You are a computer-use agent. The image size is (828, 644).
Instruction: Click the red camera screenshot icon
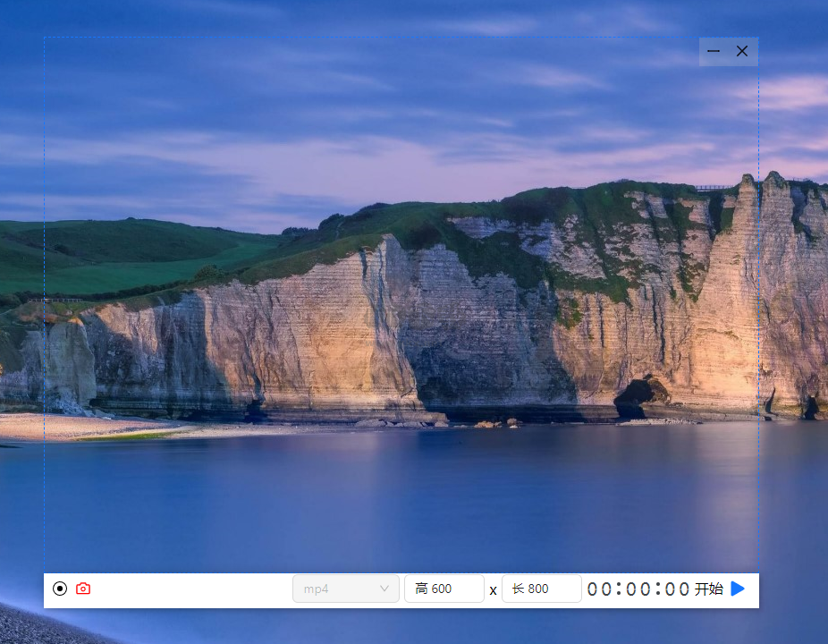click(x=83, y=589)
